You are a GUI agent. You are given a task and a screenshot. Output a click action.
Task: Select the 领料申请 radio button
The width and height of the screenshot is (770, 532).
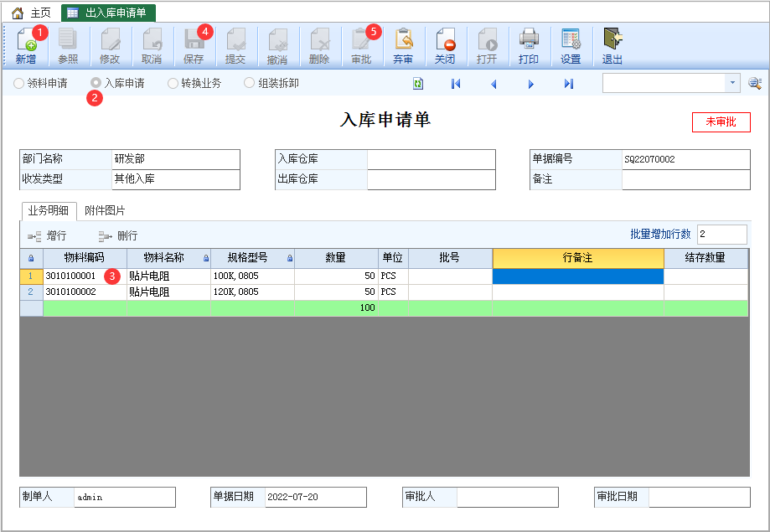click(x=18, y=84)
